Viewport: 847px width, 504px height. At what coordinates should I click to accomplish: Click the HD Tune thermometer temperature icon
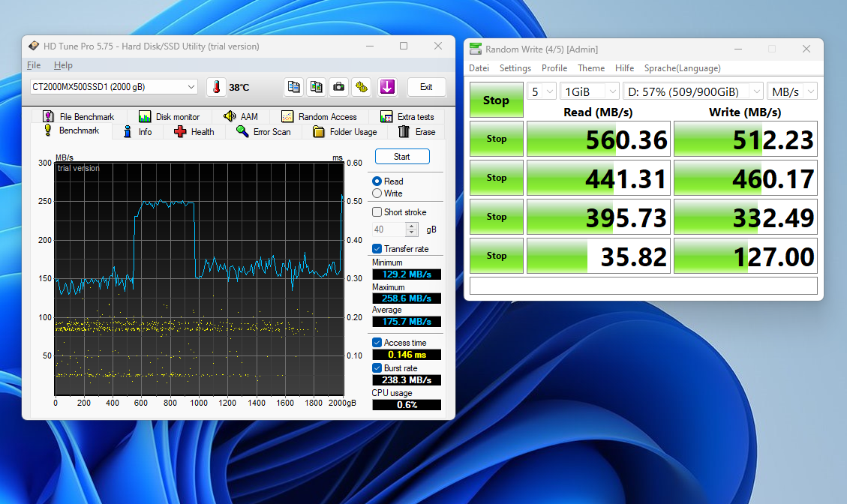216,87
